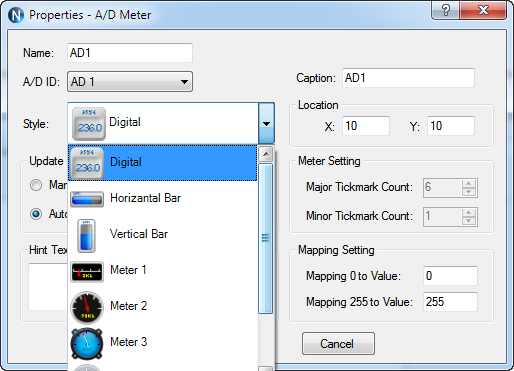Choose the Meter 2 round gauge icon
The width and height of the screenshot is (514, 371).
point(87,307)
